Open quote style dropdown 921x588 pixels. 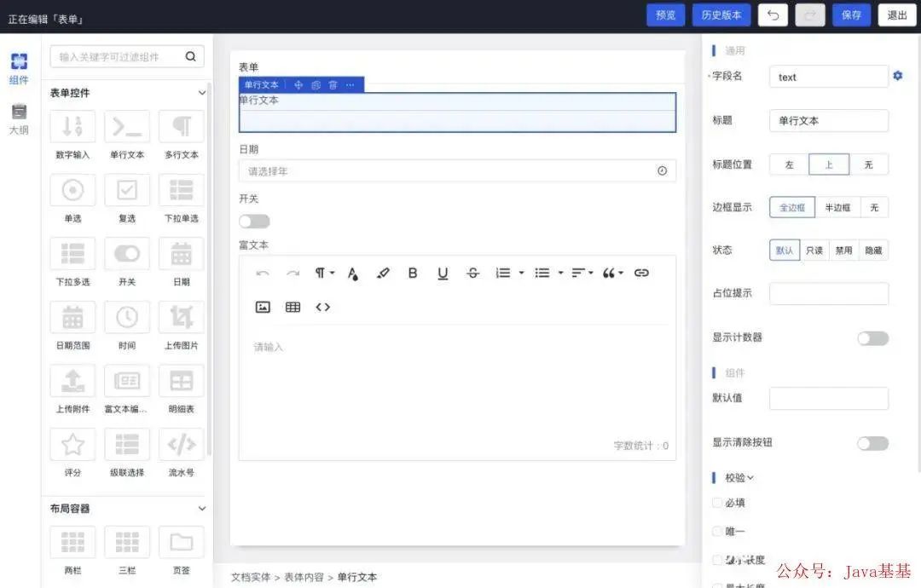pyautogui.click(x=612, y=273)
